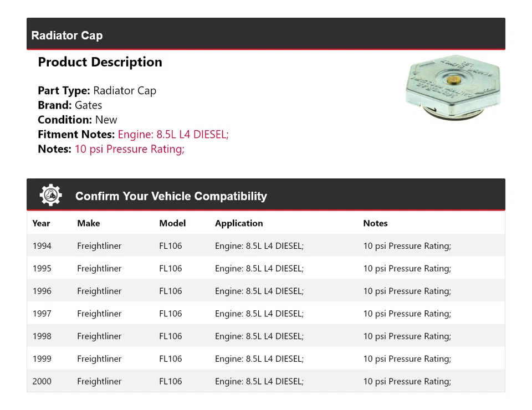Select the year 1994 cell

(x=42, y=246)
